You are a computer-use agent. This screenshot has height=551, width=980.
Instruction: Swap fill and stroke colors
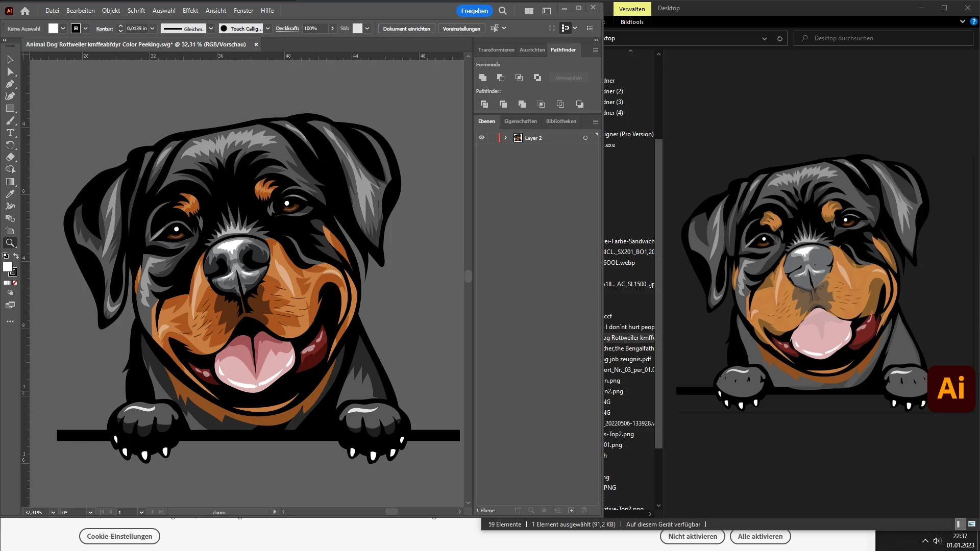[16, 256]
